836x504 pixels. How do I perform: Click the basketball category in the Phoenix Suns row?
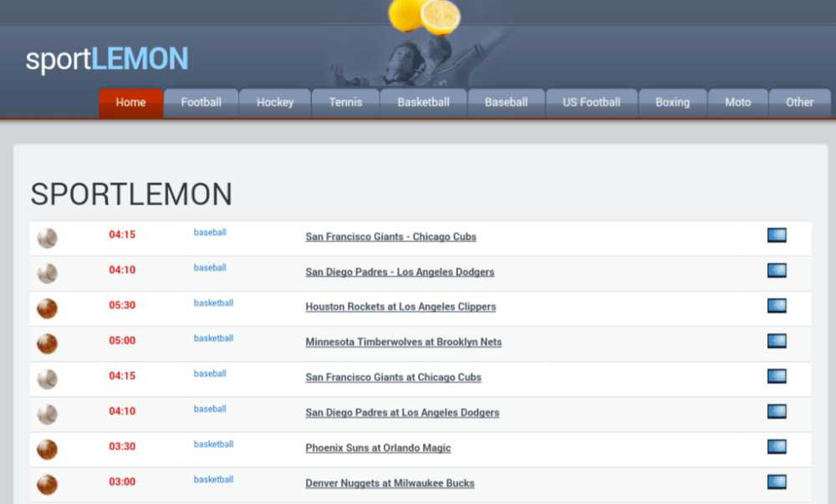point(213,444)
